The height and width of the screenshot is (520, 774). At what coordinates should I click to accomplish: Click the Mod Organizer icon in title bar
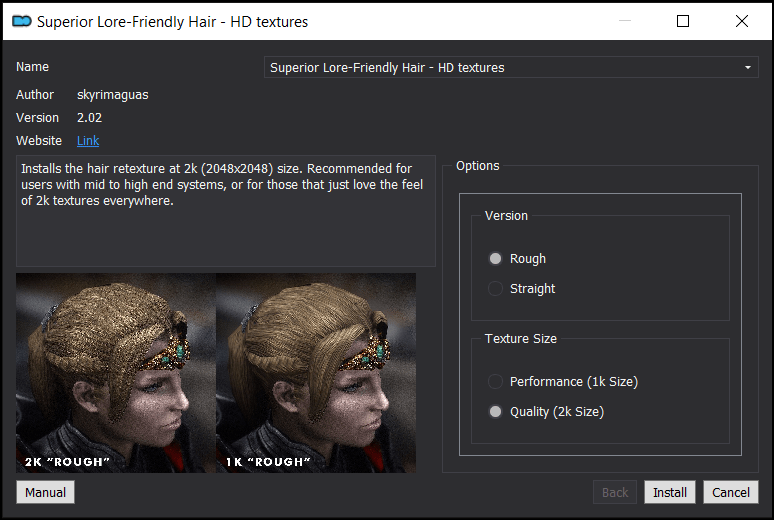click(x=22, y=21)
